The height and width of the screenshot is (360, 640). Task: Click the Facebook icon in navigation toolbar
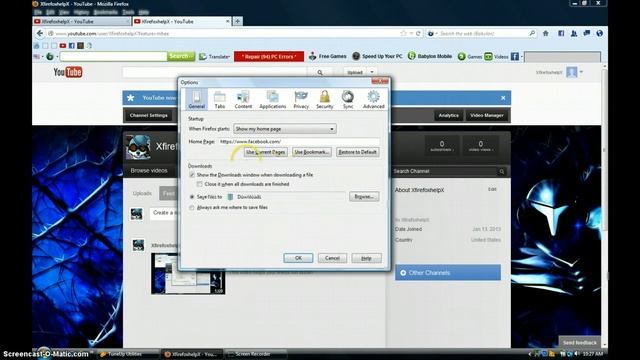coord(561,33)
